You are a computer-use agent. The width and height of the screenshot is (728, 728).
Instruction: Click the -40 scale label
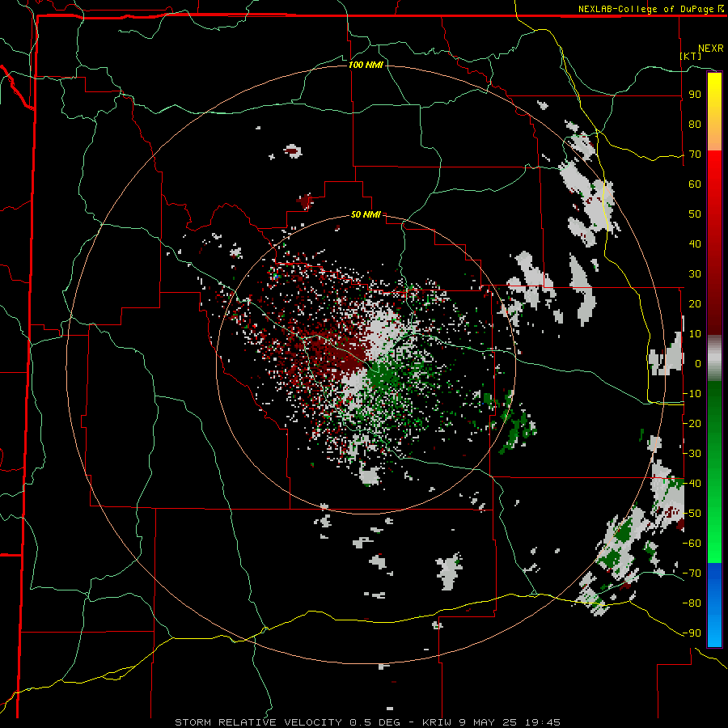[x=692, y=484]
